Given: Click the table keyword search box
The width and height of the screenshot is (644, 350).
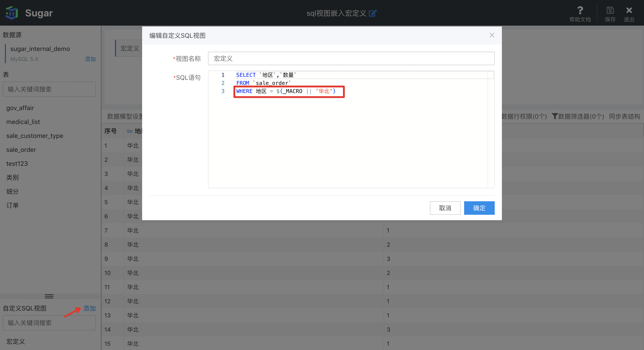Looking at the screenshot, I should pyautogui.click(x=49, y=89).
